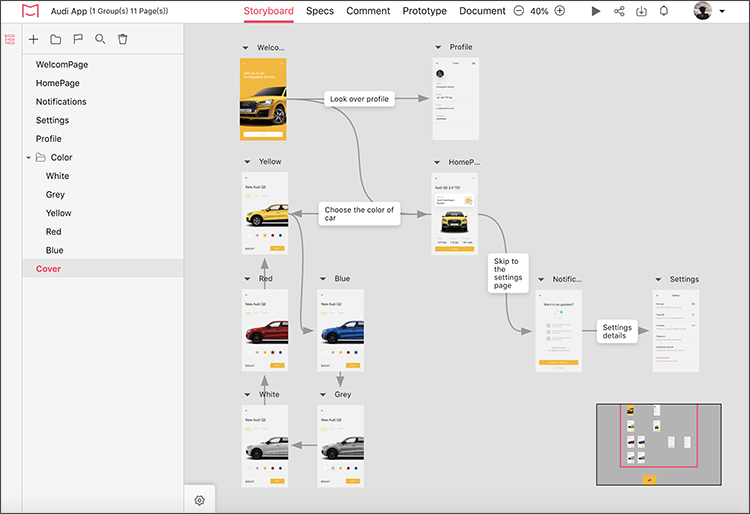Select Settings in page list
The width and height of the screenshot is (750, 514).
[x=103, y=120]
